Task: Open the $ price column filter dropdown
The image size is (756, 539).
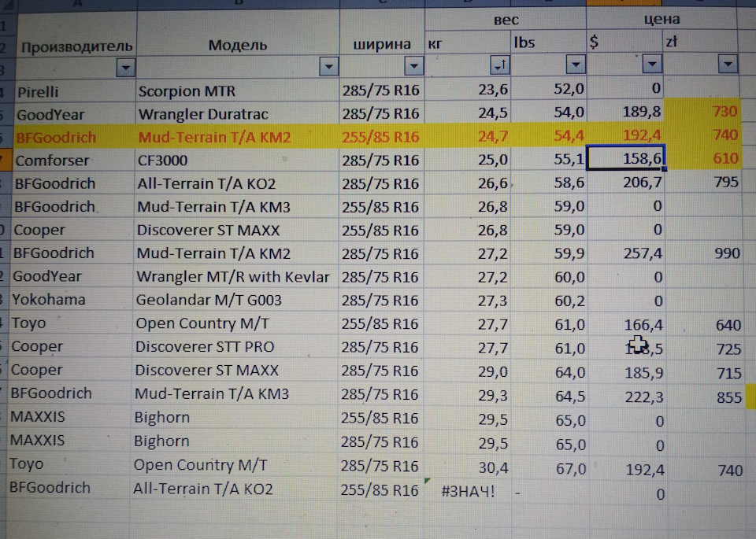Action: pos(652,64)
